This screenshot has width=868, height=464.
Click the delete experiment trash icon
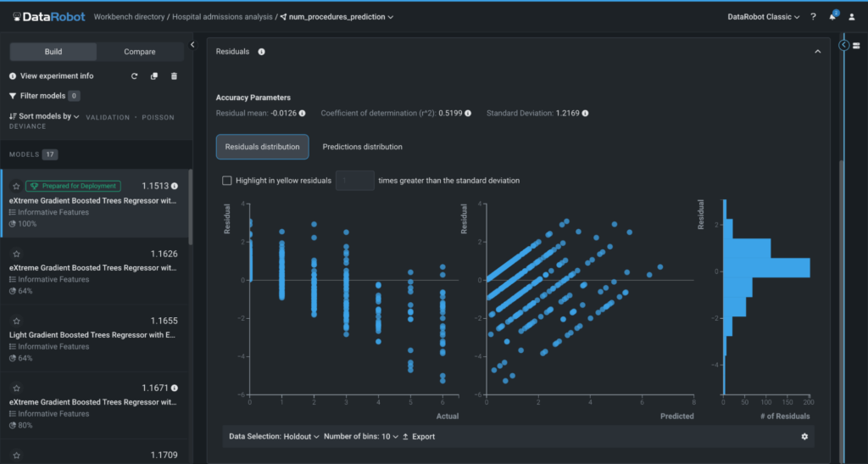click(x=175, y=76)
